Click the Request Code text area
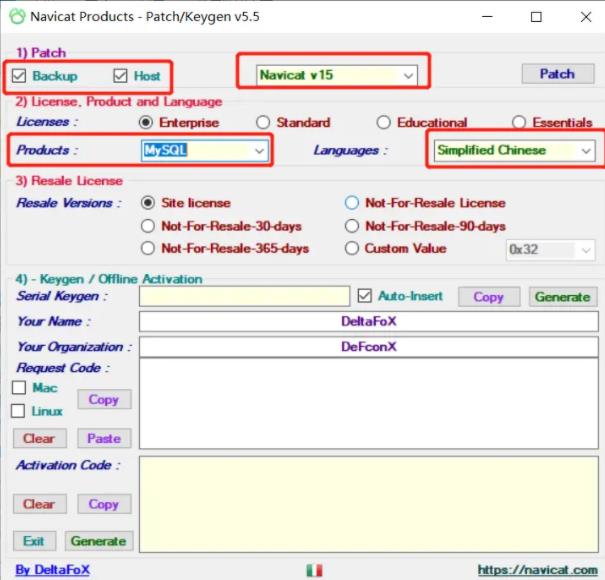This screenshot has height=580, width=605. pyautogui.click(x=369, y=404)
